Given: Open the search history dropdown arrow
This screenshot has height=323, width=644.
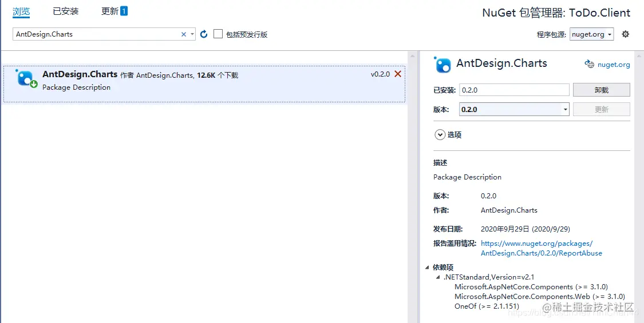Looking at the screenshot, I should coord(192,34).
